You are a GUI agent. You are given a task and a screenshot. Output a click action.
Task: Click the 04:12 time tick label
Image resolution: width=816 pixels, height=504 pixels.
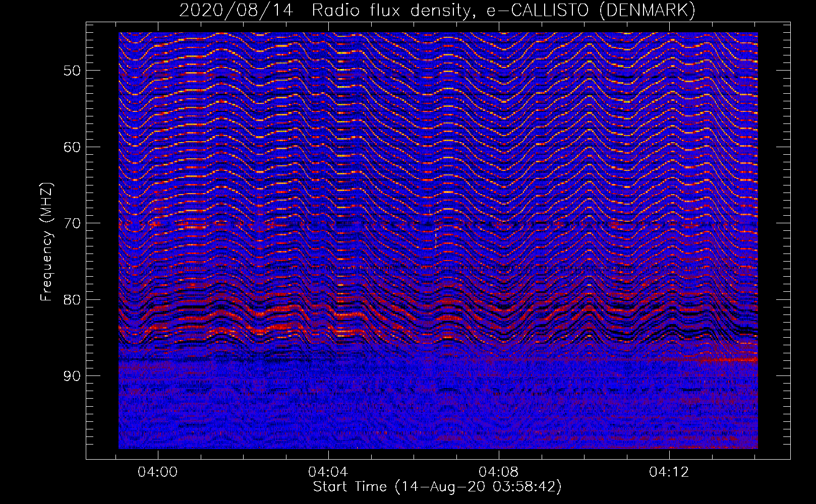[669, 472]
